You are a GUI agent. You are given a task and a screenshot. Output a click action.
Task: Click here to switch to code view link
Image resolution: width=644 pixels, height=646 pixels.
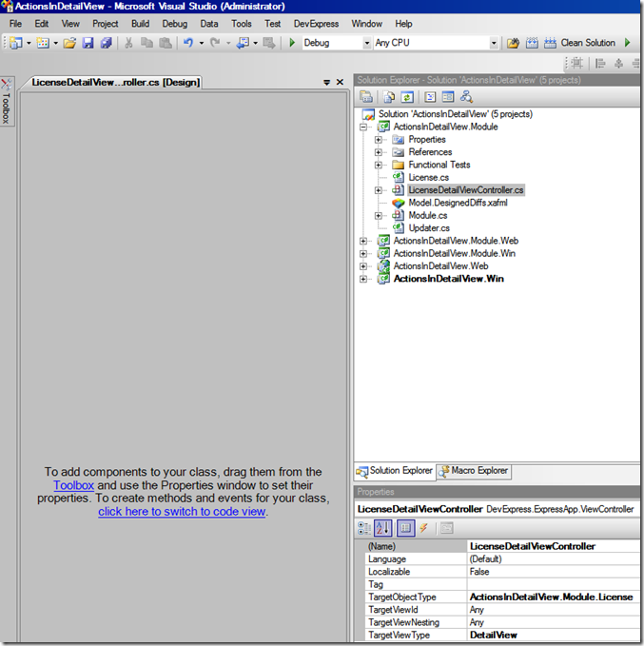tap(182, 512)
